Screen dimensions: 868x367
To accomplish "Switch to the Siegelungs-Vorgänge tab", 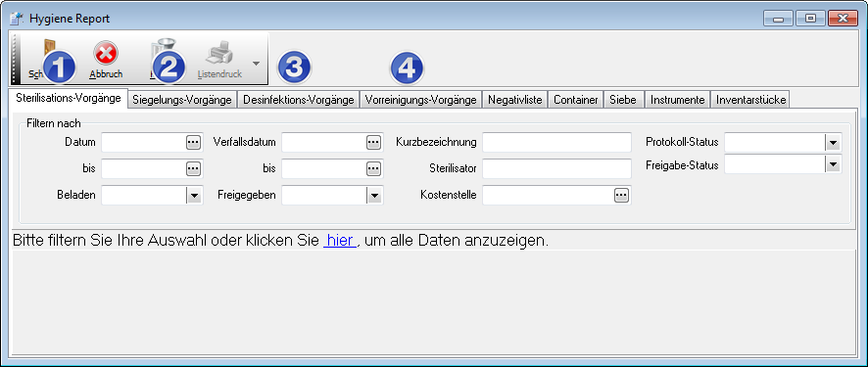I will tap(182, 100).
